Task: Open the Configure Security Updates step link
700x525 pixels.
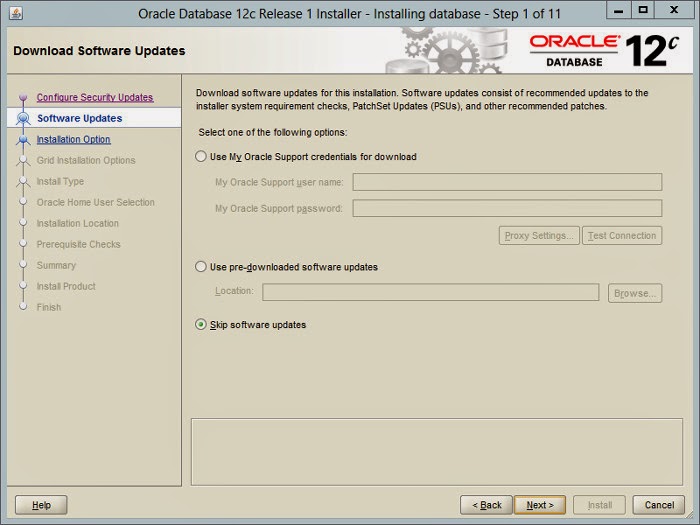Action: 95,97
